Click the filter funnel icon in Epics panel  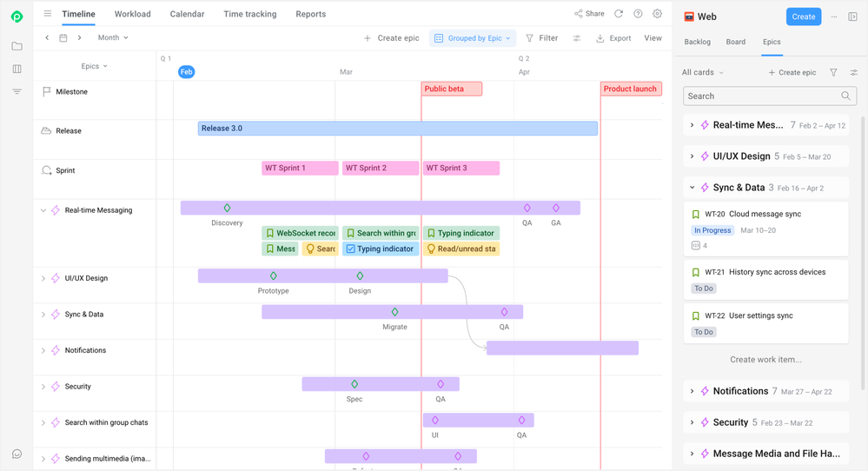(833, 72)
